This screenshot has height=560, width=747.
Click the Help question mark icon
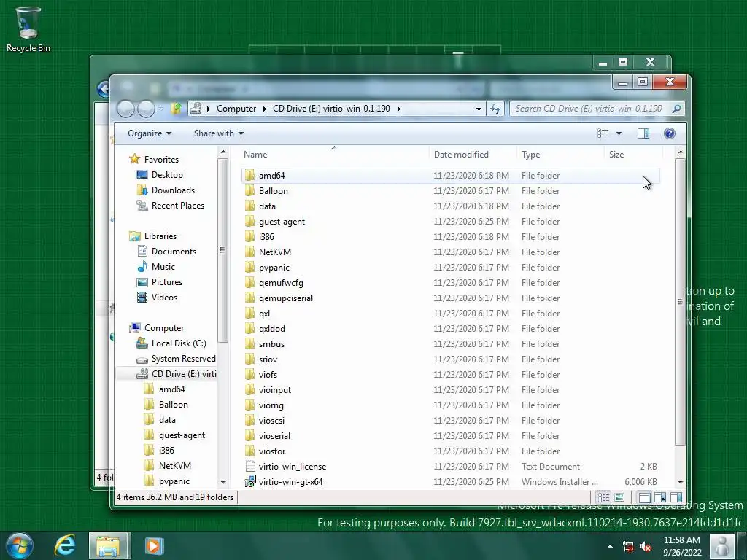pyautogui.click(x=670, y=133)
